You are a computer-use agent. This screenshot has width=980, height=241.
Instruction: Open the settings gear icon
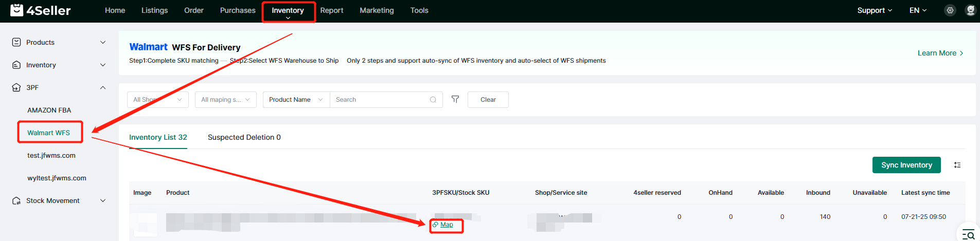click(950, 10)
